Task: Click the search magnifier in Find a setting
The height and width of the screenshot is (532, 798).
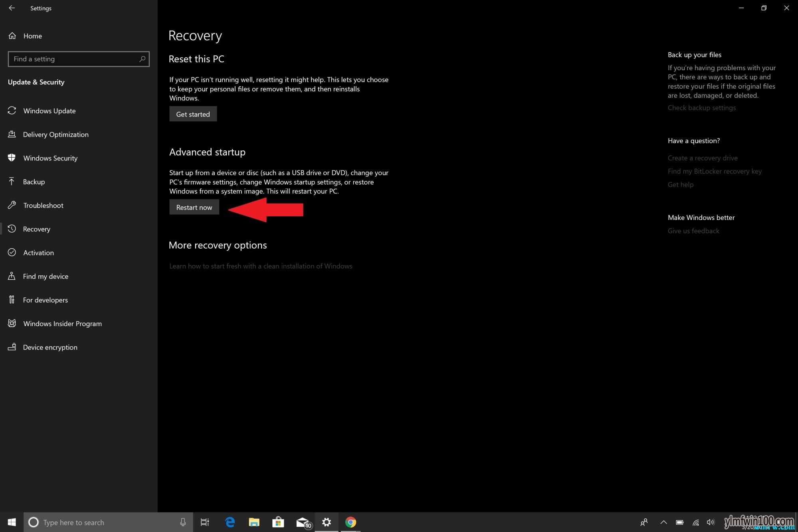Action: 142,59
